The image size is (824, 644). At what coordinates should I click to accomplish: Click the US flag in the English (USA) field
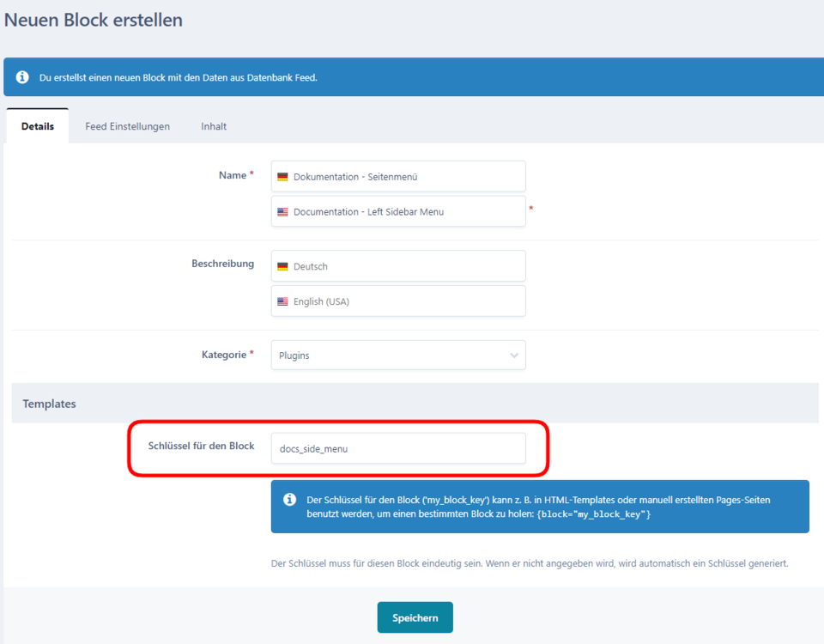coord(283,301)
